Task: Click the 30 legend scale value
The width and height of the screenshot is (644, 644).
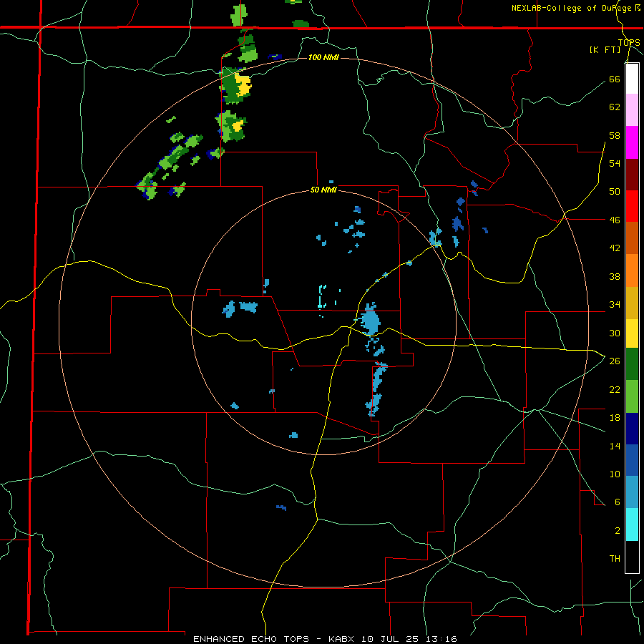Action: pos(615,333)
